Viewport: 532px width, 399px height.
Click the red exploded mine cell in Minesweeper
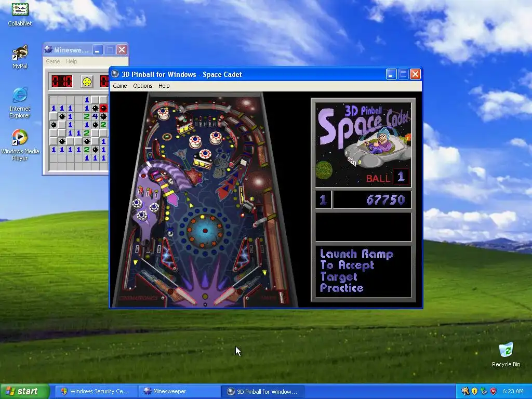click(x=103, y=108)
